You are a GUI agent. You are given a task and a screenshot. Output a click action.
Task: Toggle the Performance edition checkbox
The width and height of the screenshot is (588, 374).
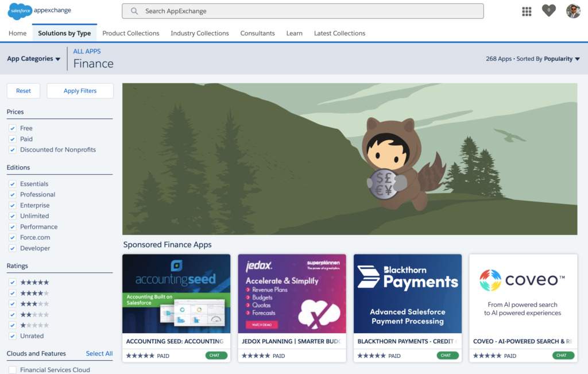[13, 227]
